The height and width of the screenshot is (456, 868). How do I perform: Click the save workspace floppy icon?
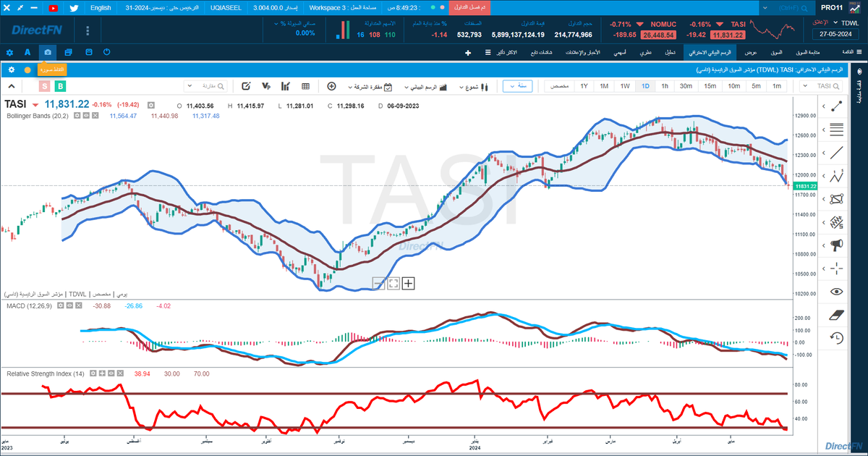pos(88,52)
